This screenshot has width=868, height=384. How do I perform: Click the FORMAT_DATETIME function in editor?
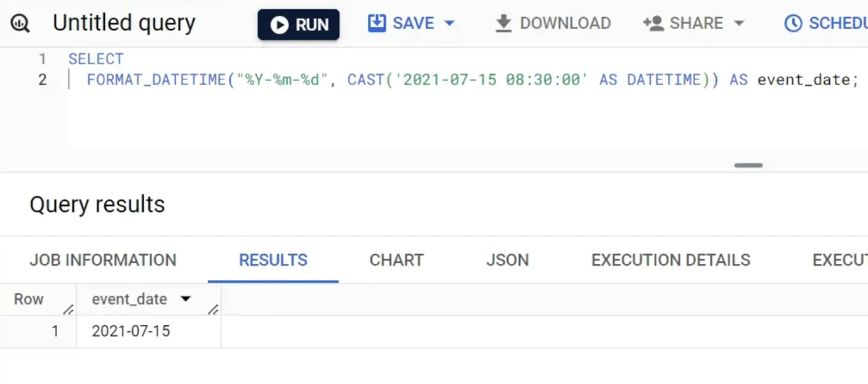click(156, 79)
